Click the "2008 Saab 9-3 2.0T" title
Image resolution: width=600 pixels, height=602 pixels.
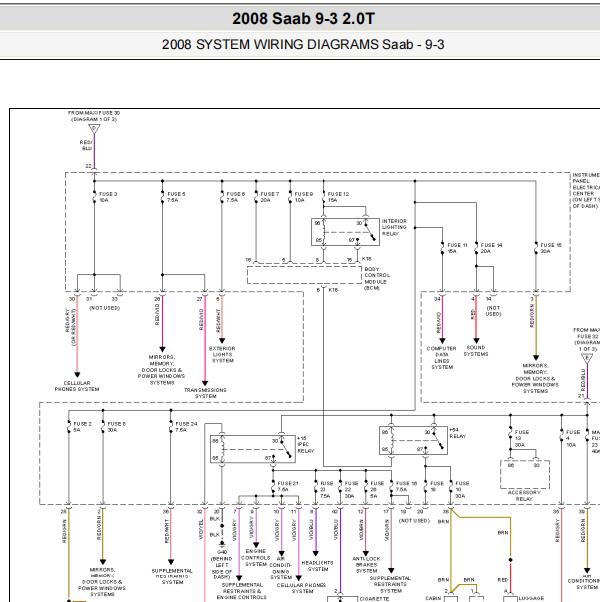point(303,18)
